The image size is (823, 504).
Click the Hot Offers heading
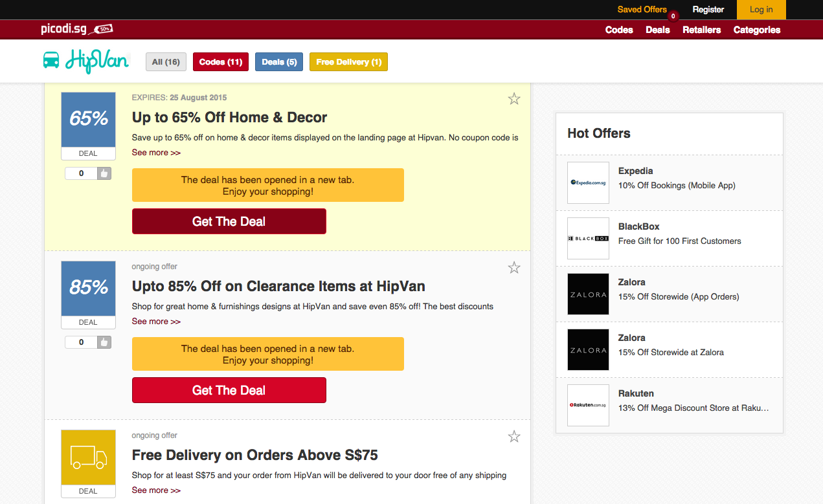(599, 133)
